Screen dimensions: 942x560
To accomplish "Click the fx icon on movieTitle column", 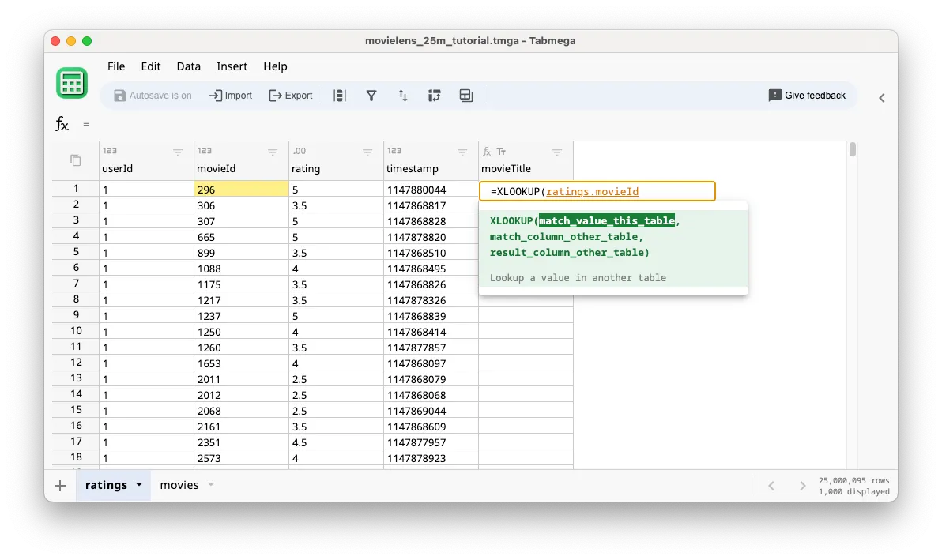I will click(x=488, y=150).
